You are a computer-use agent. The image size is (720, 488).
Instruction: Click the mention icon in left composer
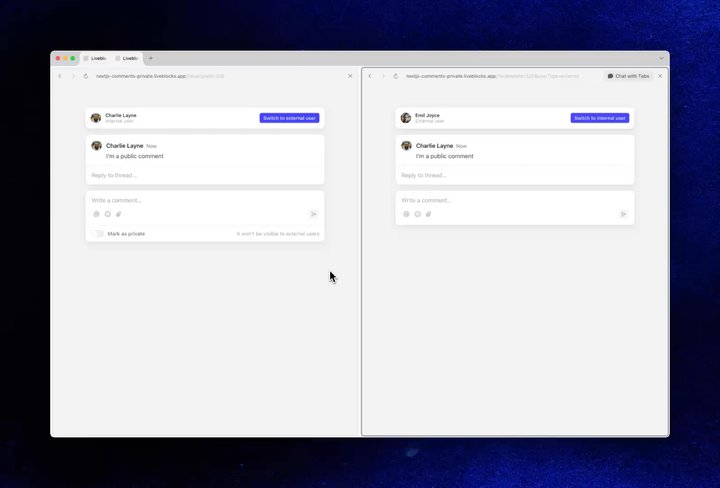[96, 214]
